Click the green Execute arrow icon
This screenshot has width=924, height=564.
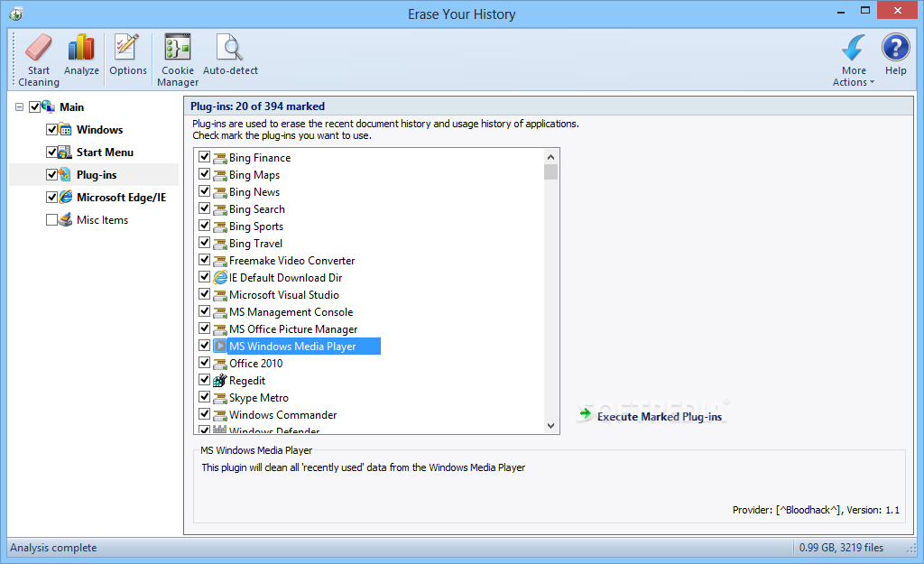click(585, 413)
